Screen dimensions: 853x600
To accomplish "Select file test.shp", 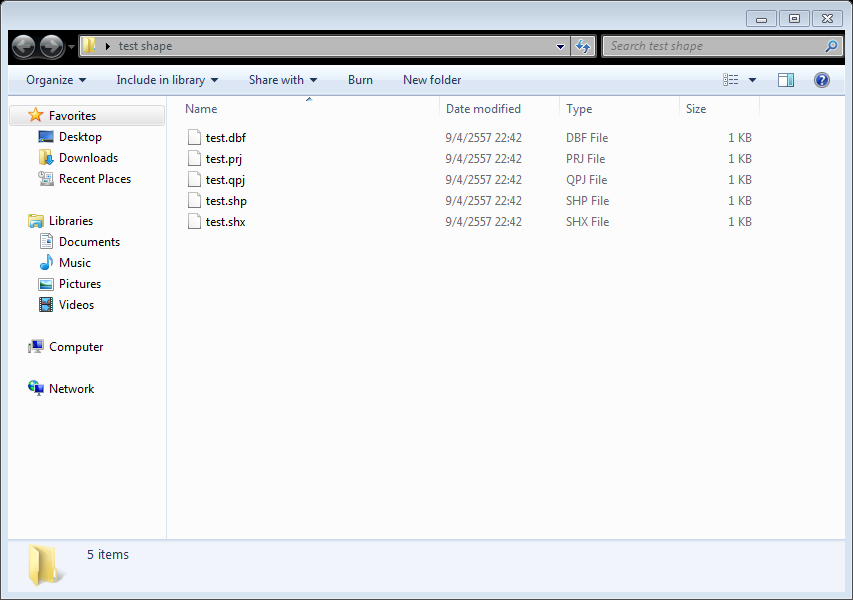I will pyautogui.click(x=226, y=201).
